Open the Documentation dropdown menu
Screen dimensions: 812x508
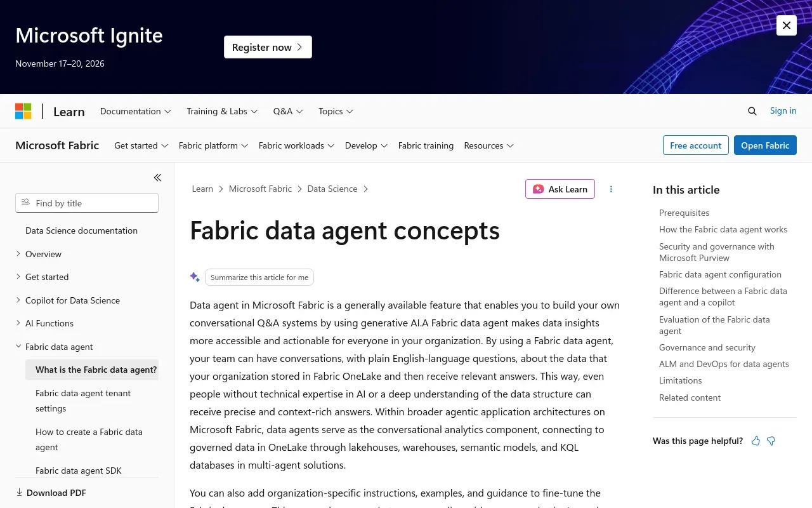136,111
